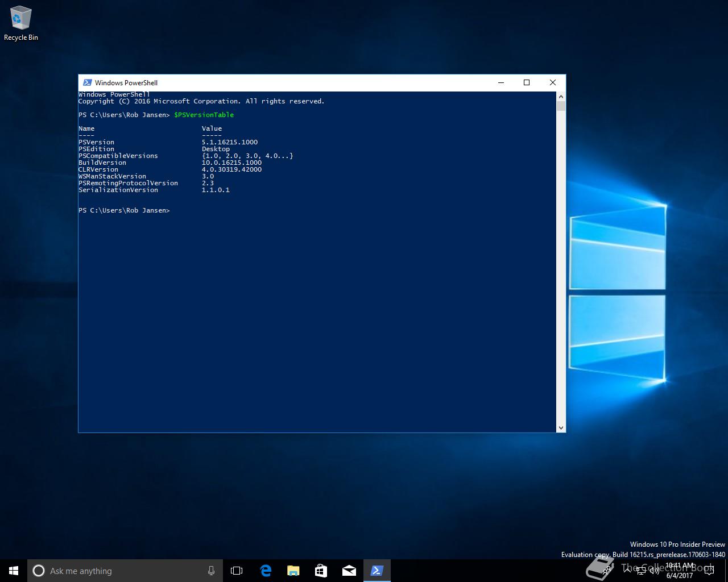
Task: Select the PowerShell taskbar button
Action: coord(377,571)
